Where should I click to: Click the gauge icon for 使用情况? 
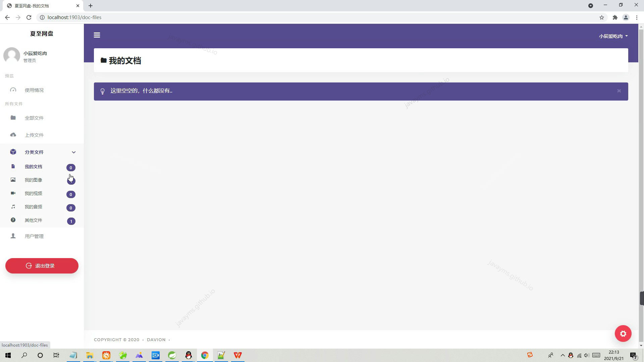[13, 90]
